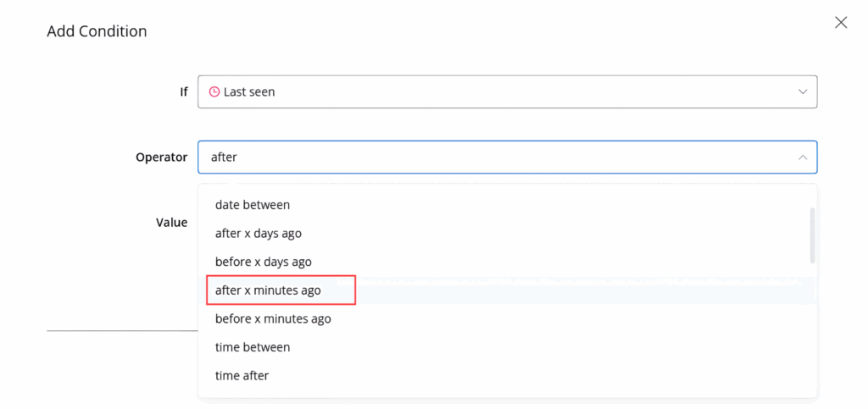Close the Add Condition dialog
This screenshot has width=868, height=409.
841,23
